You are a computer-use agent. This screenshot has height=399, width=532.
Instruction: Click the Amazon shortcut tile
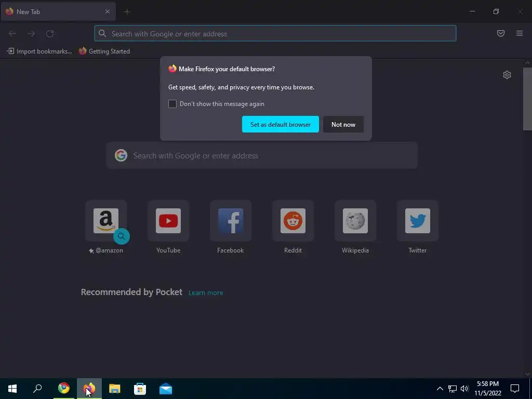(106, 220)
